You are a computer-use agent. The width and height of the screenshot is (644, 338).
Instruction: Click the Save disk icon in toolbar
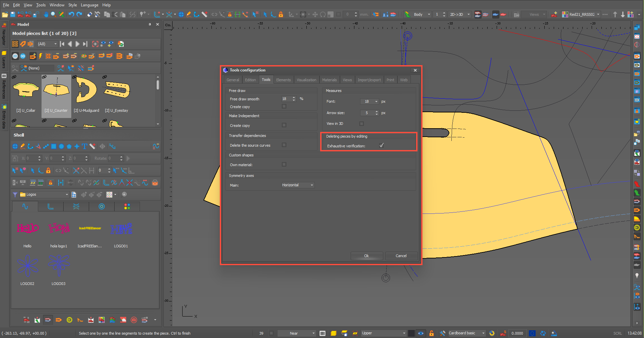(x=13, y=14)
